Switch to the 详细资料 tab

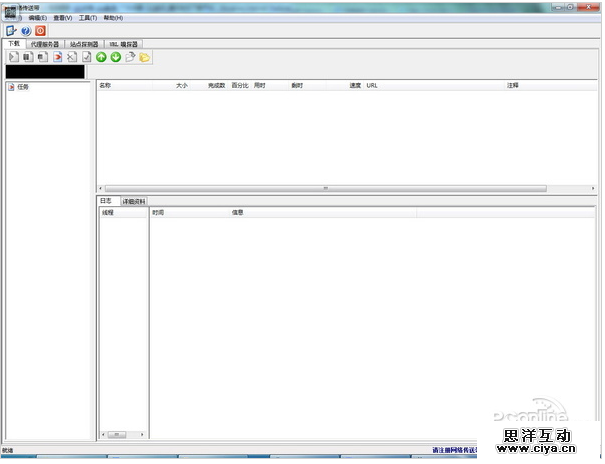point(133,201)
